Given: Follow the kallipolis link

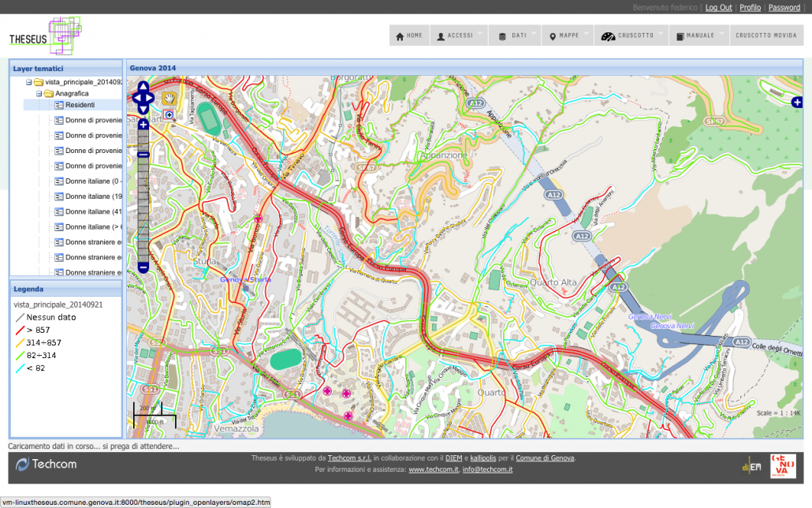Looking at the screenshot, I should pos(483,458).
